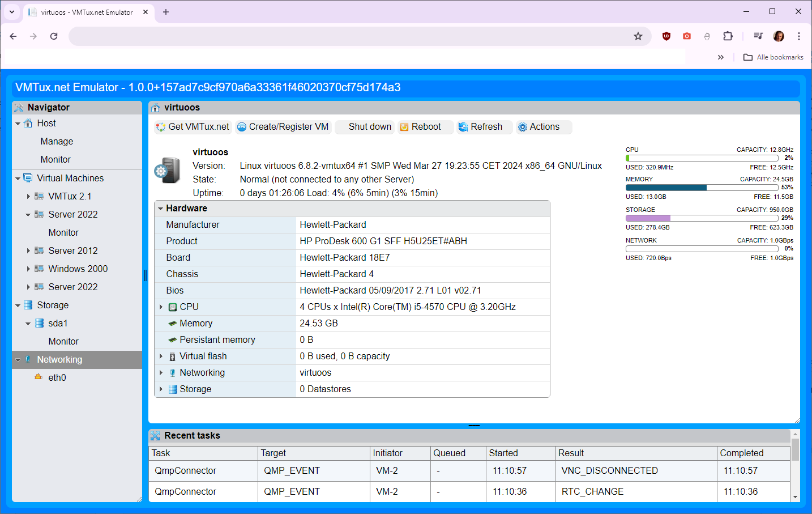Screen dimensions: 812x514
Task: Click the Memory usage bar
Action: pos(702,188)
